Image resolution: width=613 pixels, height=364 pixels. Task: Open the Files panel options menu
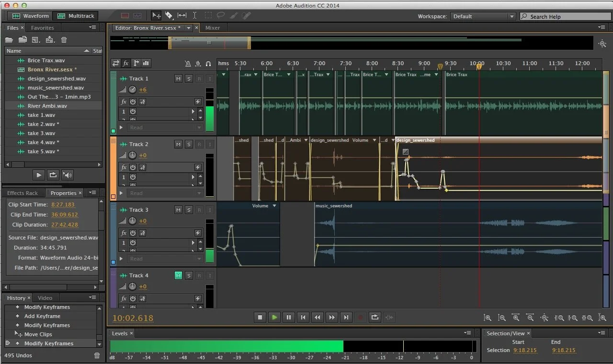[x=92, y=28]
